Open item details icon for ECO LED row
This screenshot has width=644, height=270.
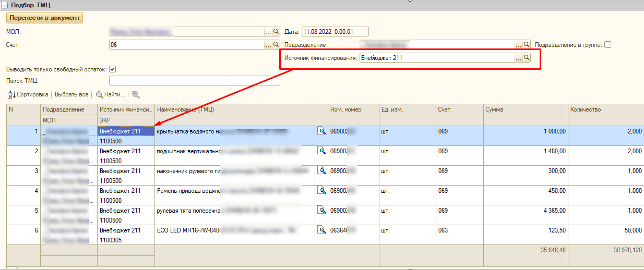321,230
